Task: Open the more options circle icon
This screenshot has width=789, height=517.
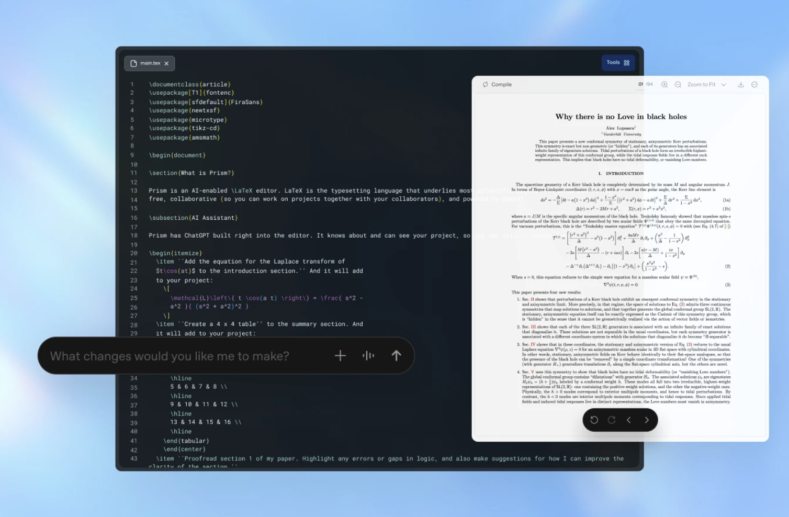Action: click(x=755, y=85)
